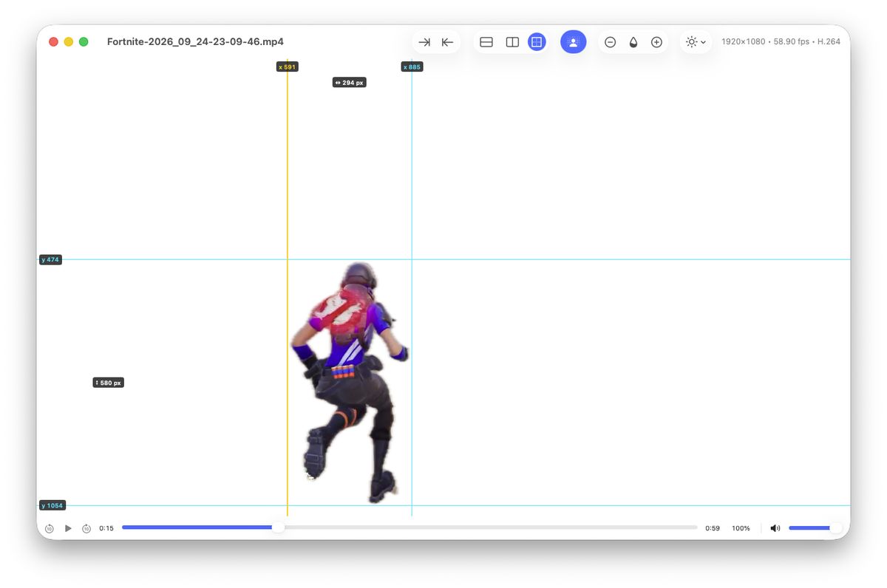Play the video
Image resolution: width=887 pixels, height=588 pixels.
click(68, 528)
